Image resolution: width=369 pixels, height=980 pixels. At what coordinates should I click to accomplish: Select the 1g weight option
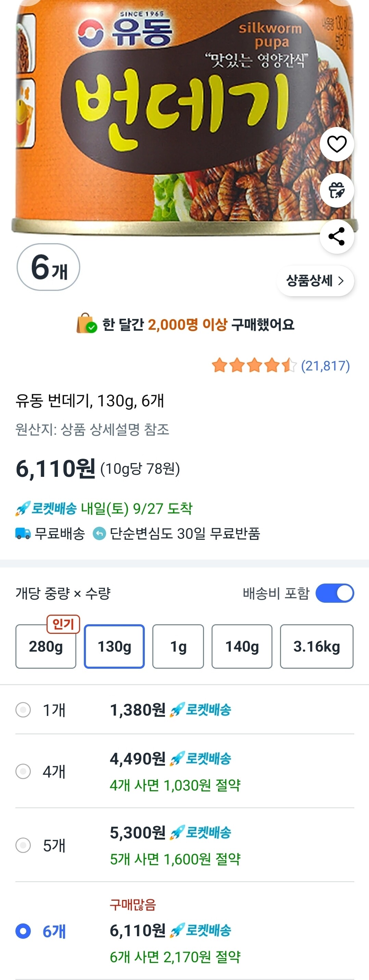click(x=178, y=646)
